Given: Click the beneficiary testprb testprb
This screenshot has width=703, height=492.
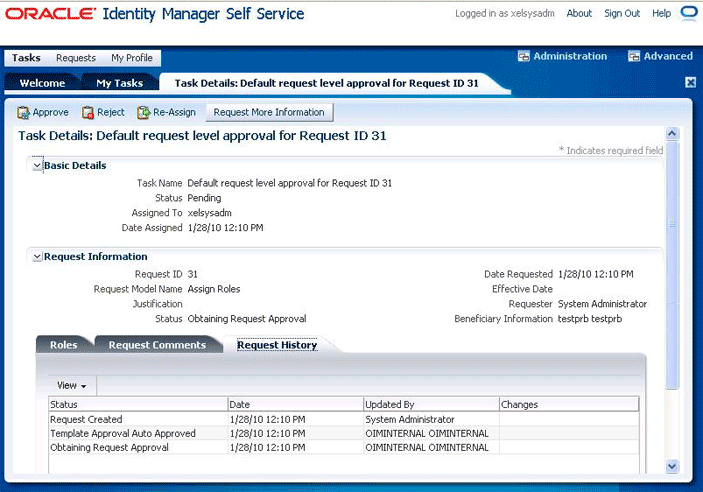Looking at the screenshot, I should tap(590, 319).
